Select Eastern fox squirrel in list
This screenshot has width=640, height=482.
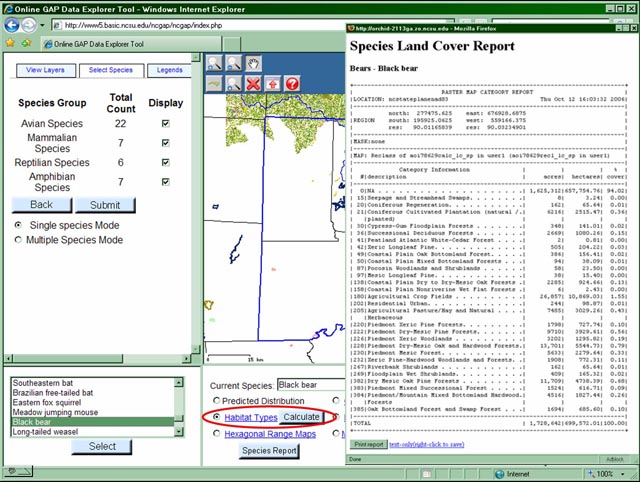pos(93,402)
